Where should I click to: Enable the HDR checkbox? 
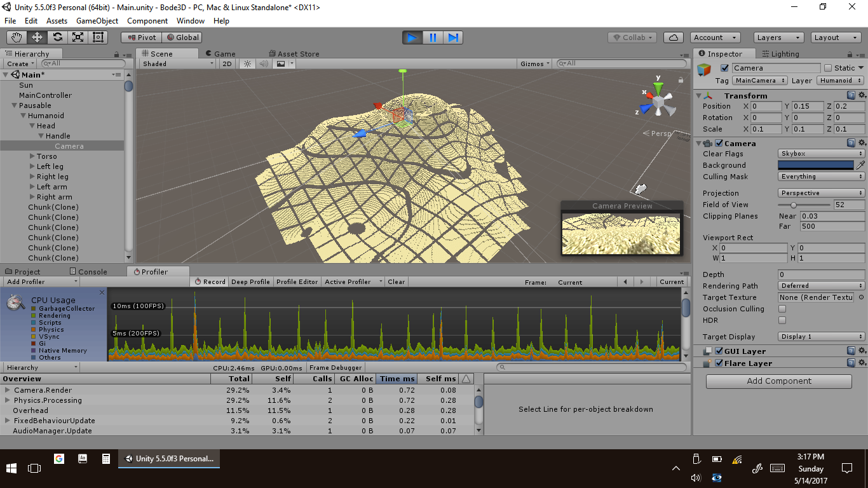pos(782,320)
